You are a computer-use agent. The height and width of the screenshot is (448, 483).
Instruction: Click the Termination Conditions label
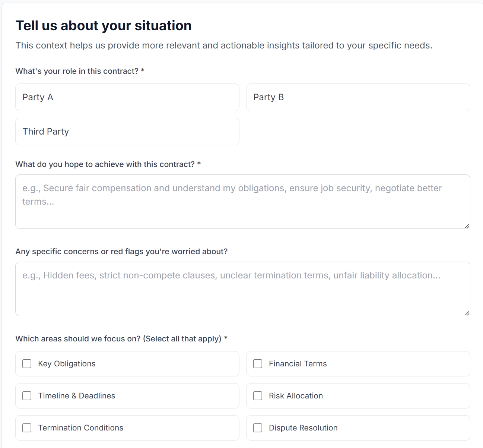[x=81, y=428]
